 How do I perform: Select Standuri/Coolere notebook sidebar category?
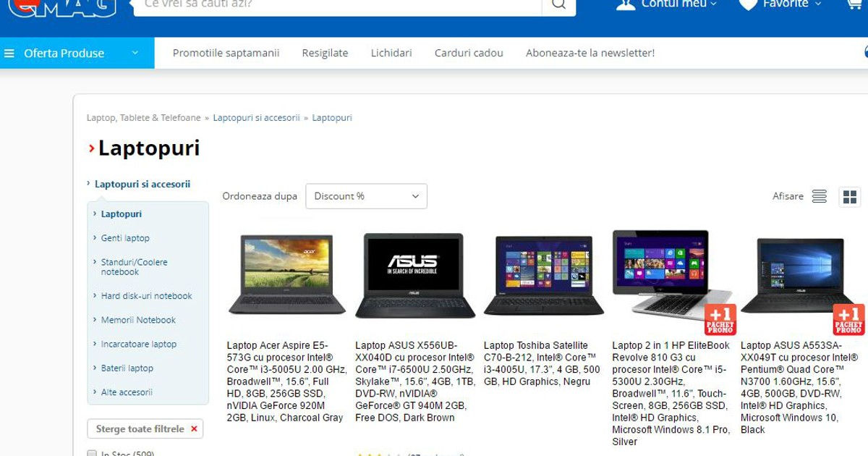tap(135, 267)
